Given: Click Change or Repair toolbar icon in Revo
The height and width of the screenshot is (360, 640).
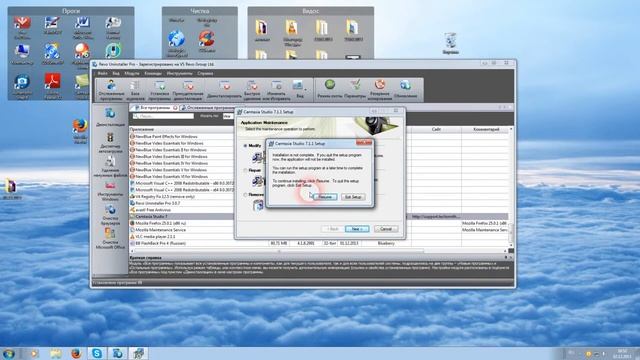Looking at the screenshot, I should [x=276, y=90].
